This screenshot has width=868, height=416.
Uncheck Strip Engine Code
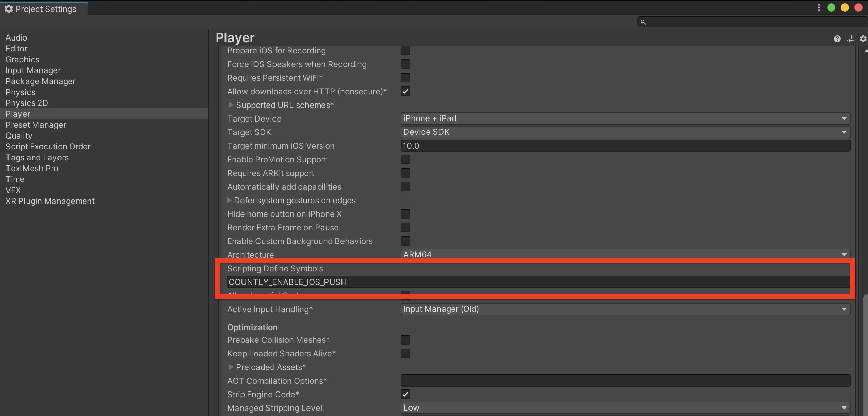405,394
